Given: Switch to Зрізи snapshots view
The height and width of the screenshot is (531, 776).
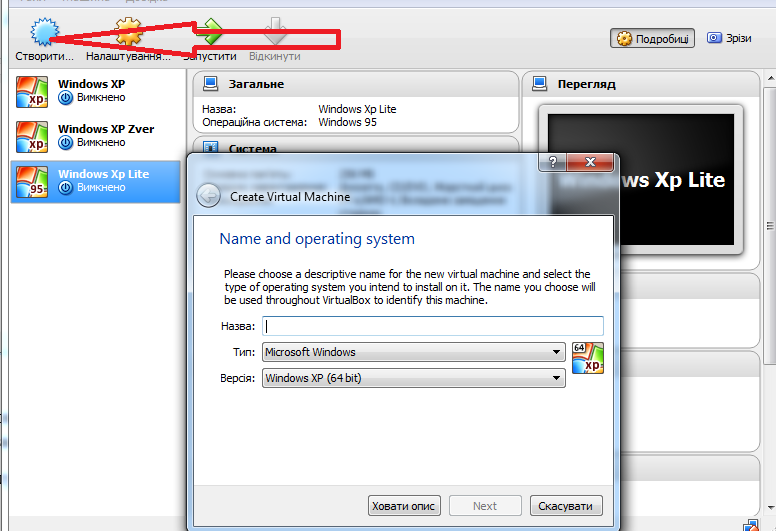Looking at the screenshot, I should (x=729, y=38).
